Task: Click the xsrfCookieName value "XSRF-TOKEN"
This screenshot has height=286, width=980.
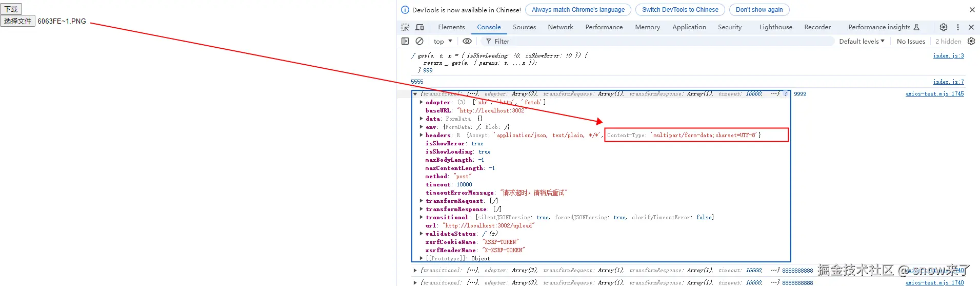Action: pos(500,242)
